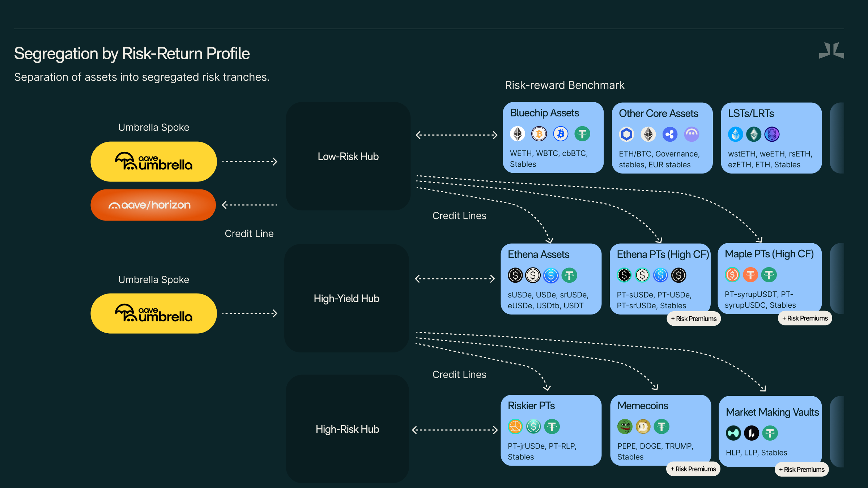Click the blue cbBTC icon in Bluechip Assets
This screenshot has height=488, width=868.
pyautogui.click(x=561, y=134)
